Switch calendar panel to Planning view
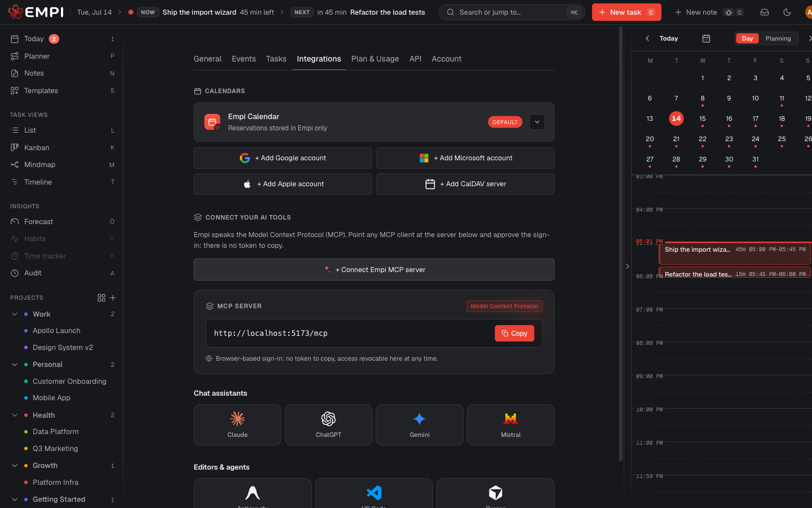Viewport: 812px width, 508px height. click(778, 38)
